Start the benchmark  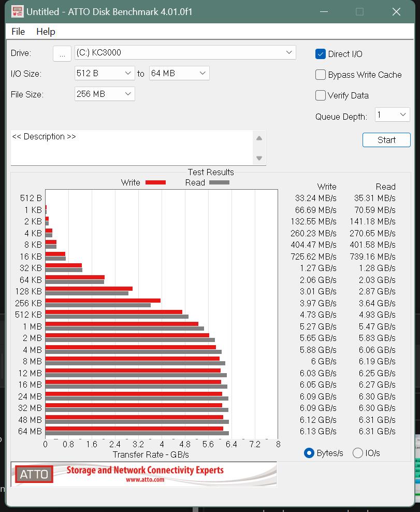(x=386, y=140)
